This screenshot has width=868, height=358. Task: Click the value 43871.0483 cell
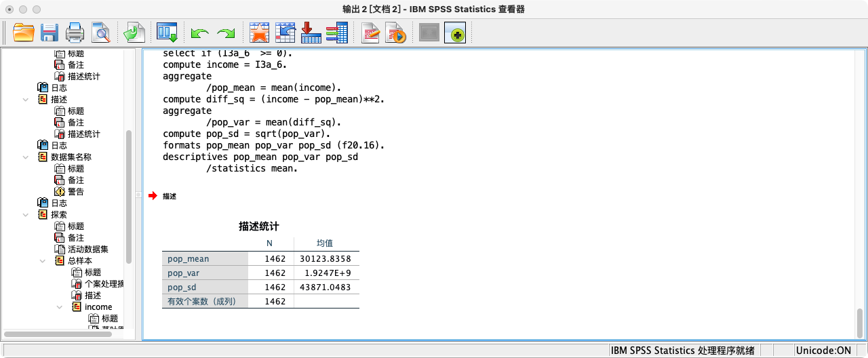[x=326, y=287]
